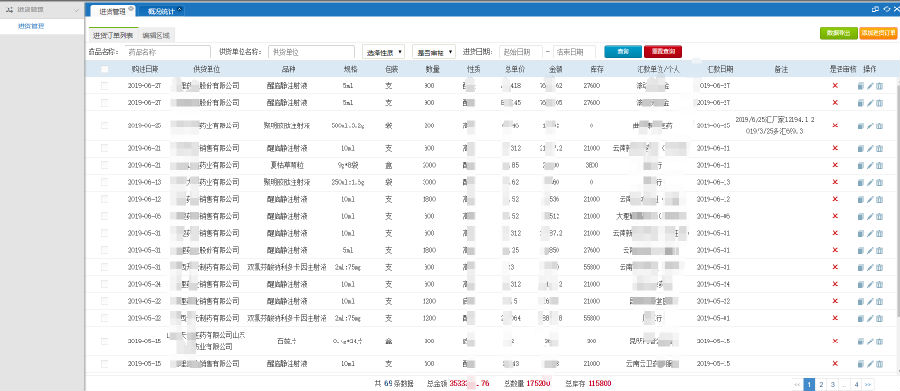Switch to the 概况统计 tab

click(x=161, y=11)
